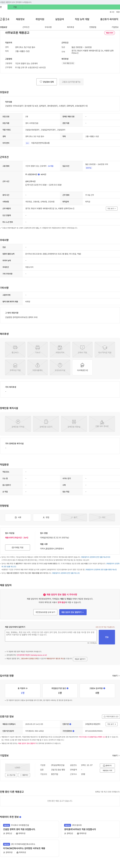Jump to the 기업정보 section tab
Viewport: 120px width, 868px height.
point(115,27)
